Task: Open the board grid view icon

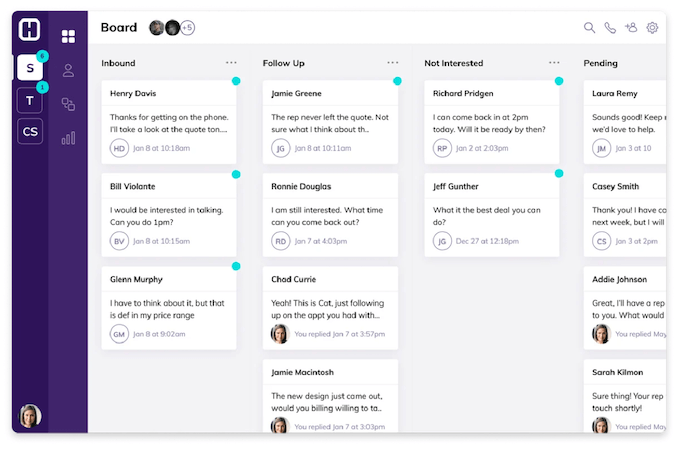Action: coord(68,37)
